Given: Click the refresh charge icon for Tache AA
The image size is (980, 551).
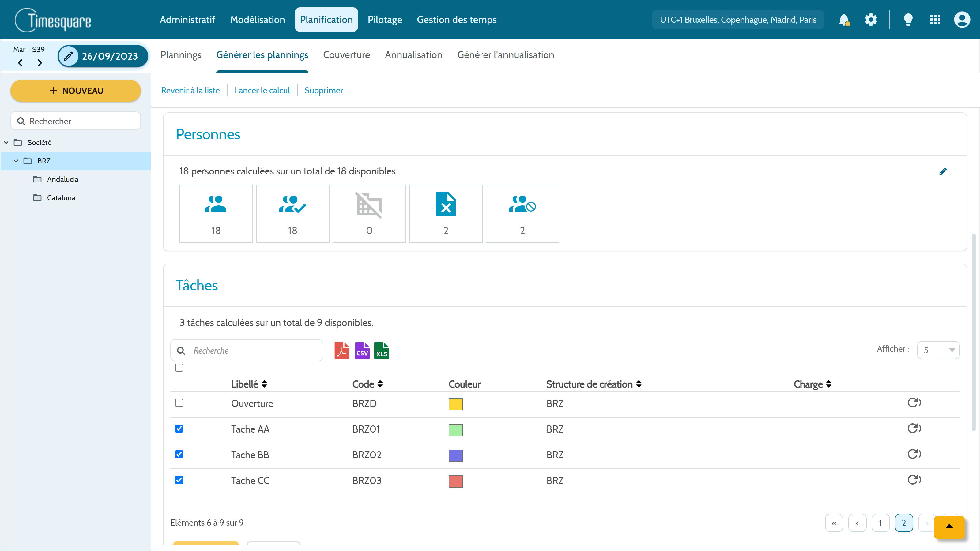Looking at the screenshot, I should tap(914, 429).
